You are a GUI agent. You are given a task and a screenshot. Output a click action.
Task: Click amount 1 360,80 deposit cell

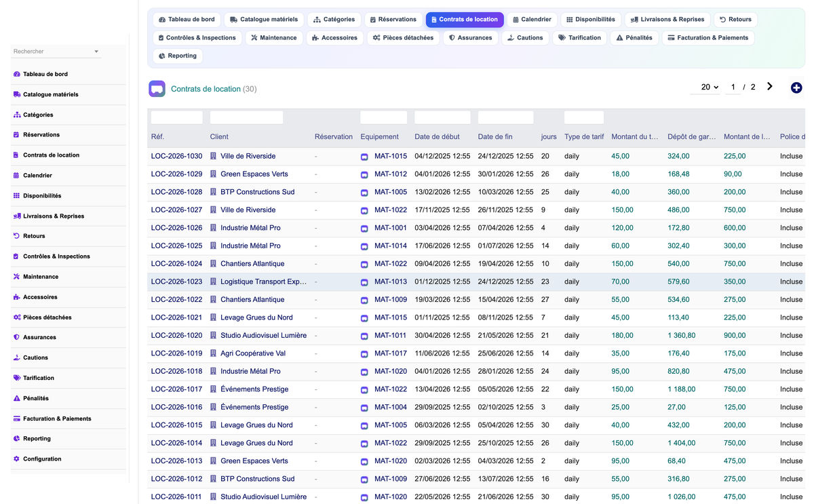681,335
